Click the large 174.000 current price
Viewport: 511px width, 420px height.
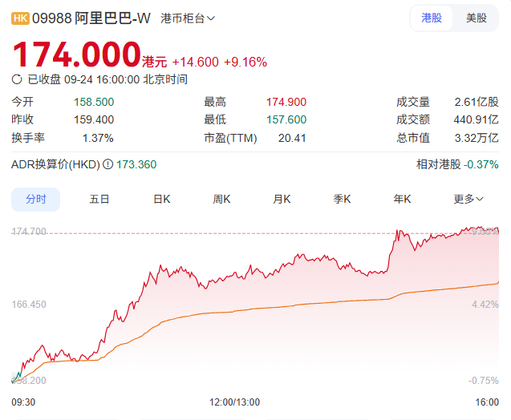tap(75, 55)
